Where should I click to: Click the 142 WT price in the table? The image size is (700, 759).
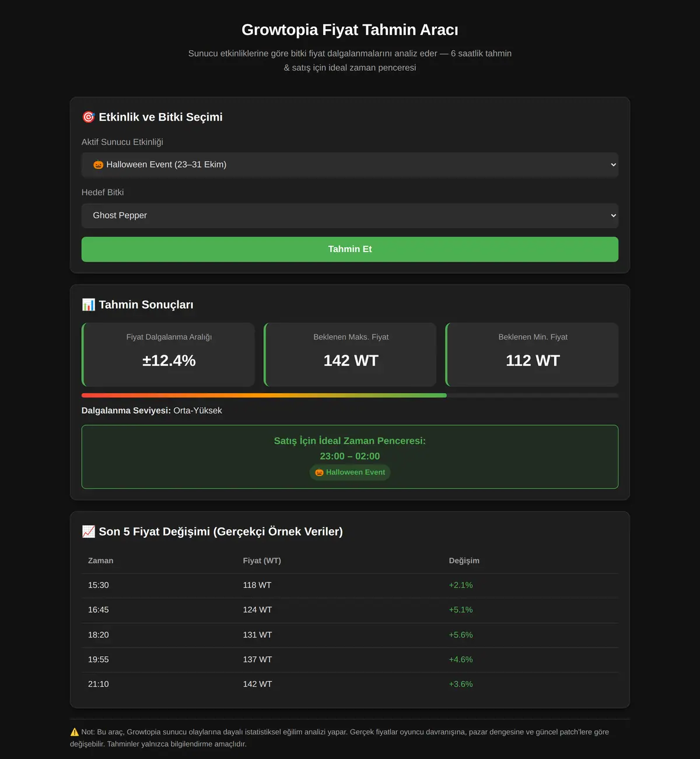(x=257, y=684)
